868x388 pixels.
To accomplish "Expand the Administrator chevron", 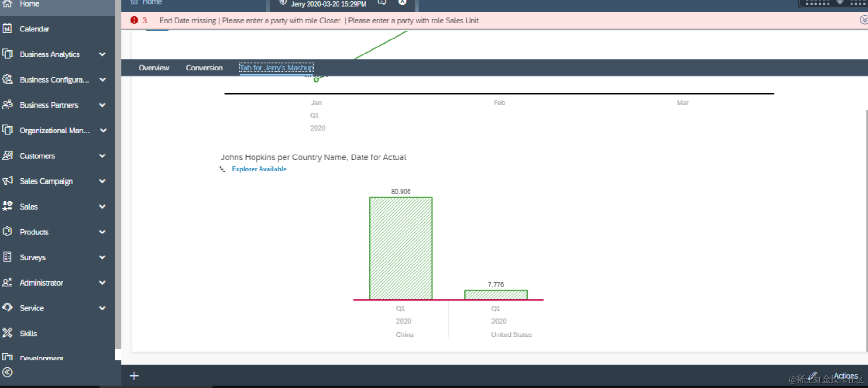I will click(102, 283).
